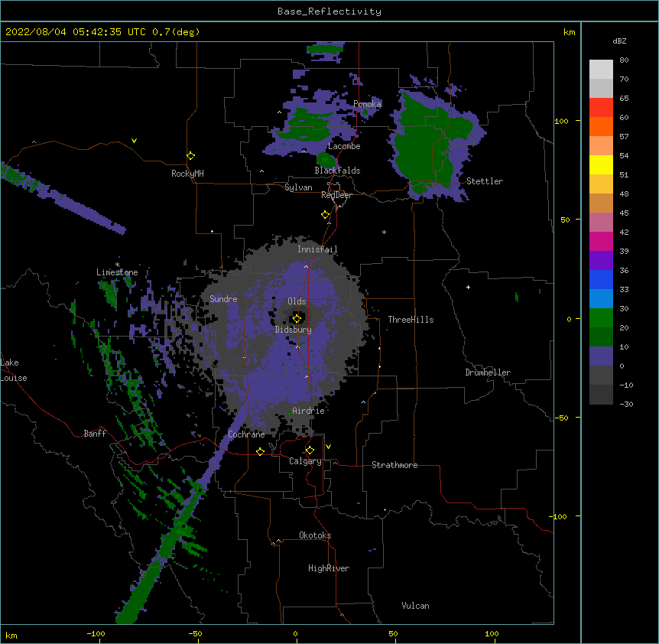The height and width of the screenshot is (644, 659).
Task: Click the HighRiver city label
Action: pyautogui.click(x=329, y=568)
